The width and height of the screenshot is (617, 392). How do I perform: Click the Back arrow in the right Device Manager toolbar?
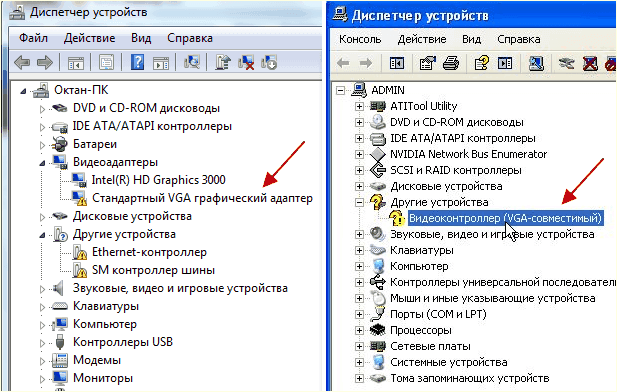[x=343, y=63]
